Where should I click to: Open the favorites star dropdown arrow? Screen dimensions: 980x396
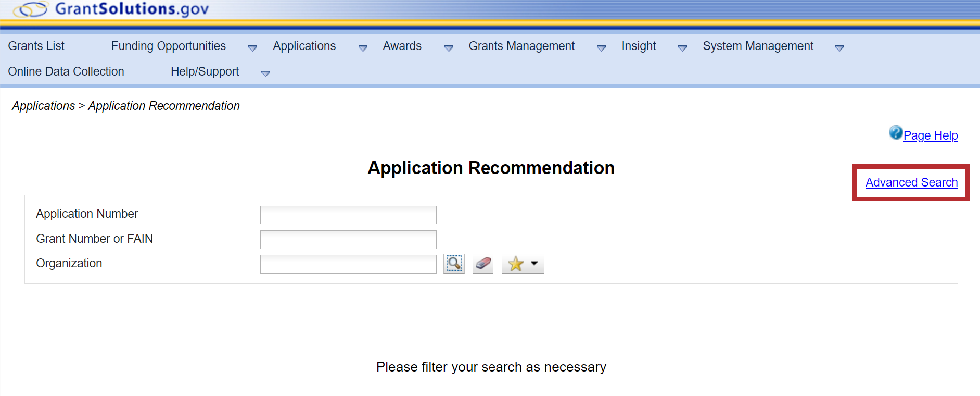tap(534, 264)
